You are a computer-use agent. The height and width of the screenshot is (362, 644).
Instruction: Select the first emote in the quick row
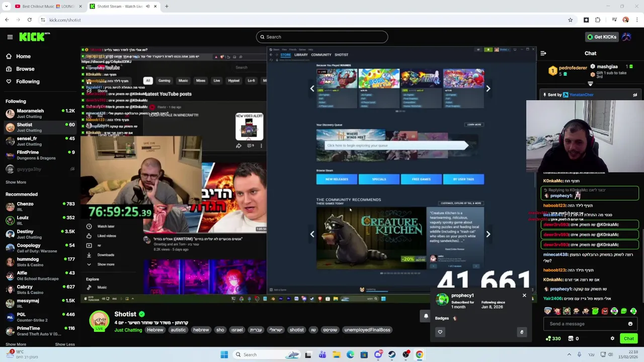[548, 311]
